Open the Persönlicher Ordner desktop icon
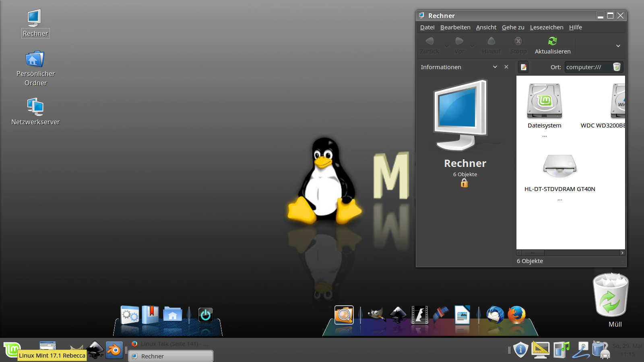 pos(35,68)
